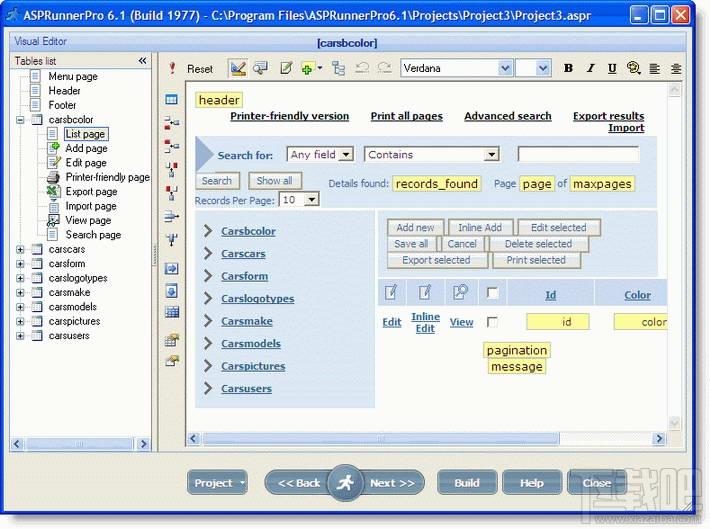Select Edit page in tables tree
This screenshot has width=710, height=529.
point(86,163)
